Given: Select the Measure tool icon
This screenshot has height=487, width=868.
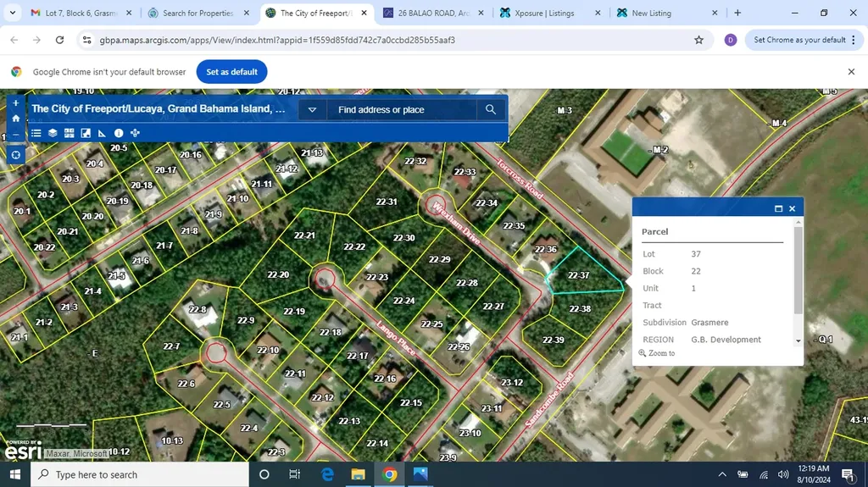Looking at the screenshot, I should tap(102, 133).
